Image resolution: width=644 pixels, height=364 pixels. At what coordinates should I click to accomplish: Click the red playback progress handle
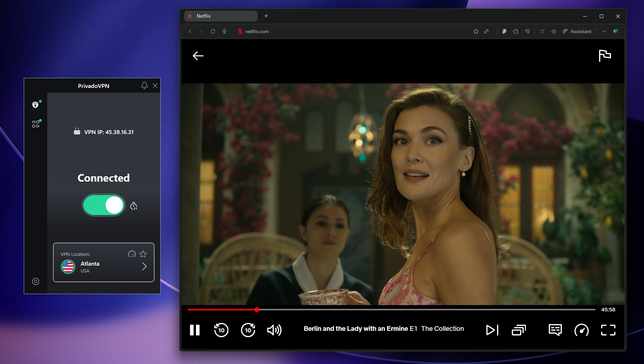pos(256,310)
